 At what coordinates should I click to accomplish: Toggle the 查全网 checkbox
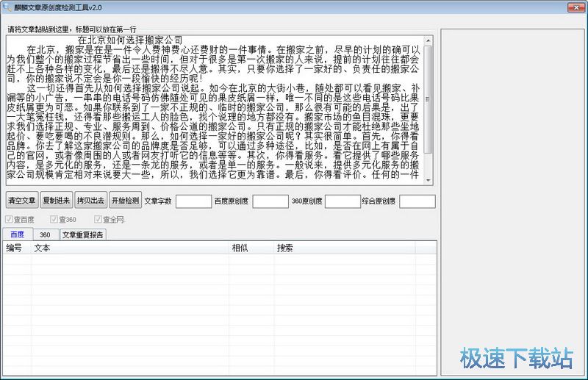tap(97, 219)
